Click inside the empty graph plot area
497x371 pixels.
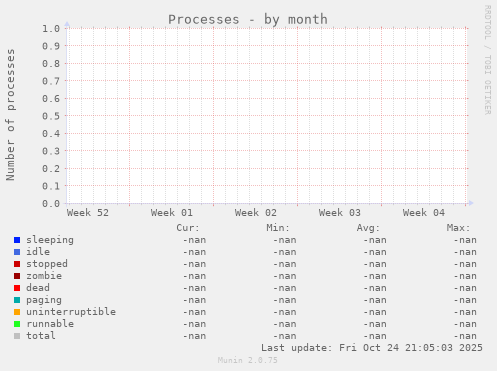[x=267, y=116]
